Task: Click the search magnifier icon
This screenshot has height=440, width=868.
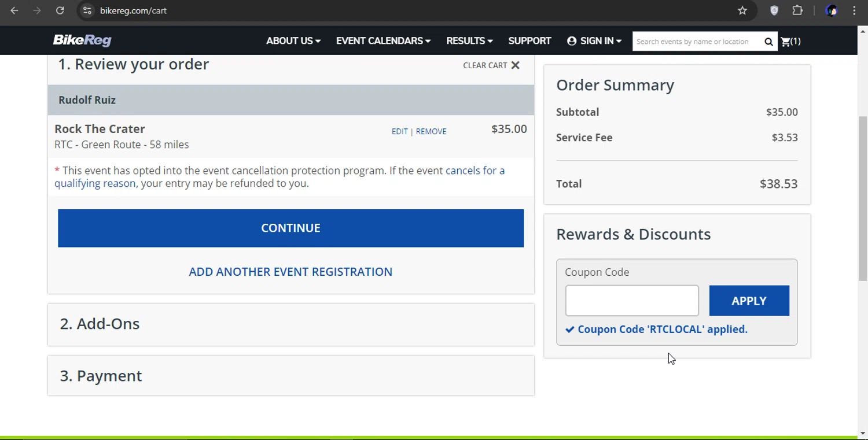Action: click(x=768, y=42)
